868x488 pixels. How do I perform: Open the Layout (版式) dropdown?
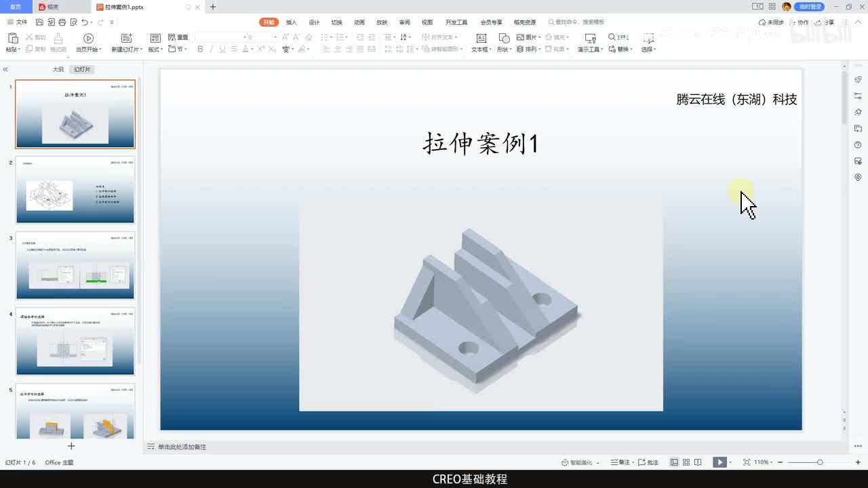(x=155, y=49)
